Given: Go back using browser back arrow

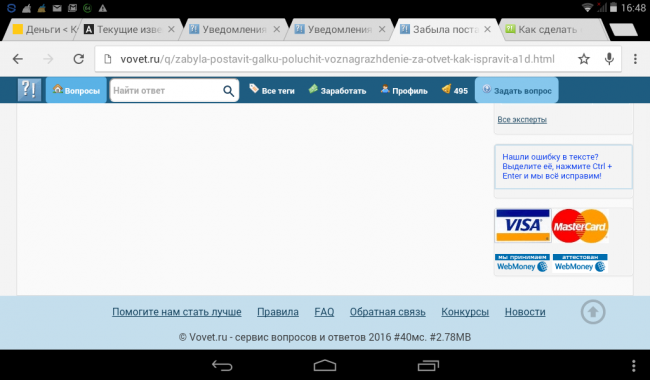Looking at the screenshot, I should (x=18, y=59).
